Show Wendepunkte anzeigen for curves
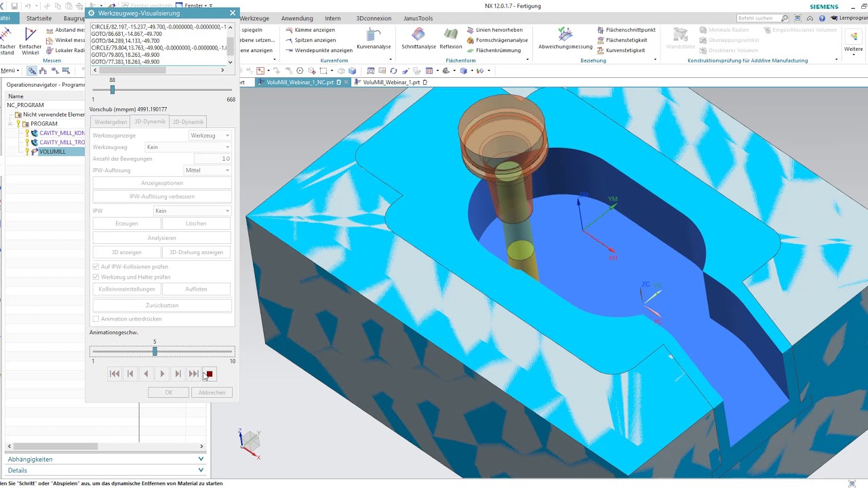 click(x=319, y=50)
